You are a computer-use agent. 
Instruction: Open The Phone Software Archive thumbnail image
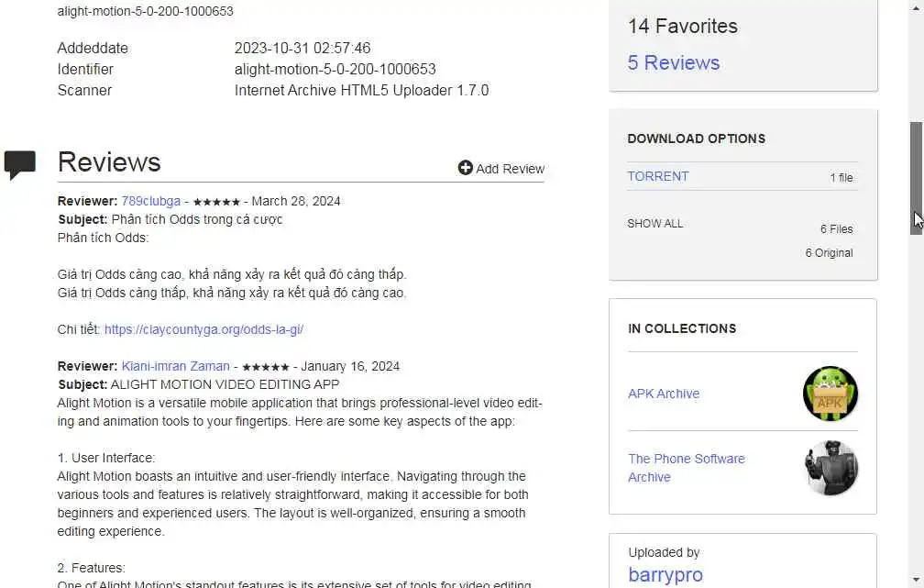tap(830, 468)
